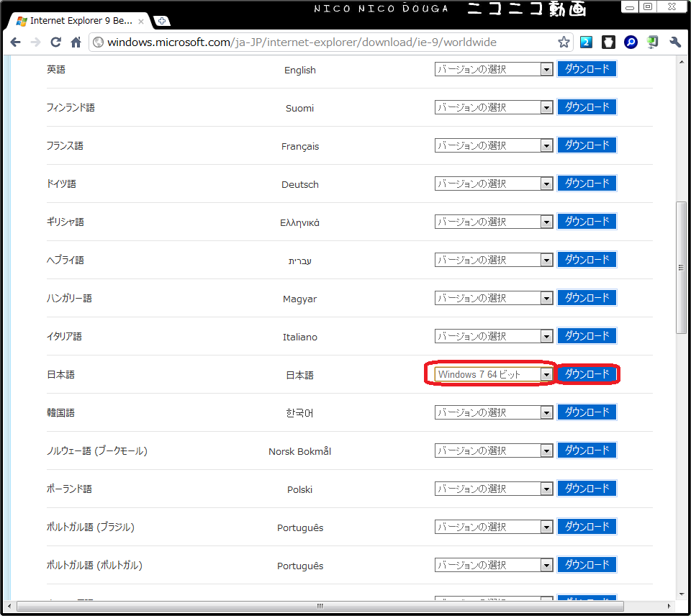Viewport: 691px width, 616px height.
Task: Click ダウンロード button for Deutsch
Action: point(587,183)
